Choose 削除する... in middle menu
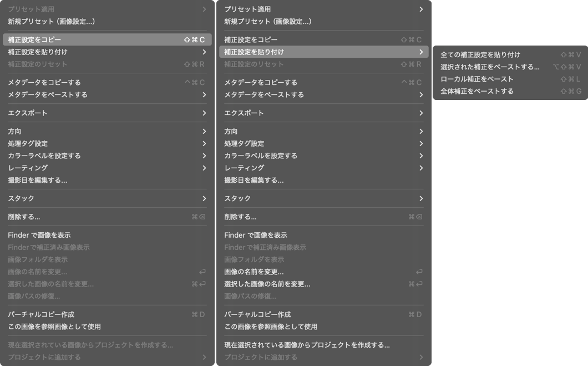The image size is (588, 366). pyautogui.click(x=324, y=217)
